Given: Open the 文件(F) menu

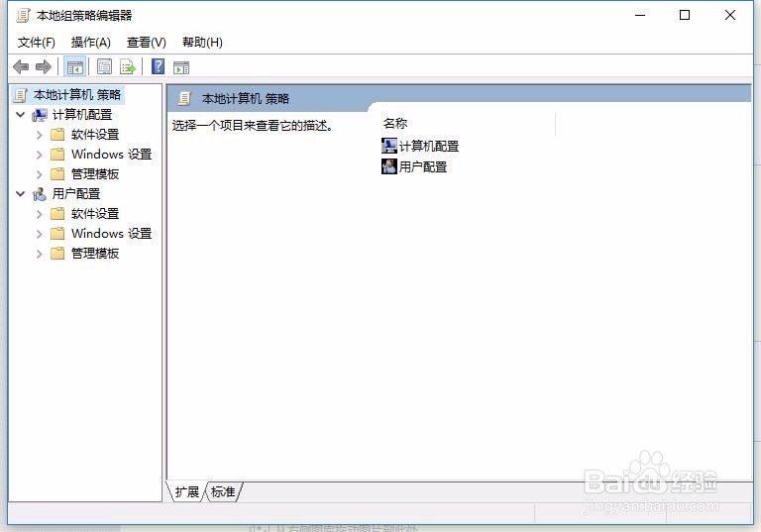Looking at the screenshot, I should (x=37, y=43).
